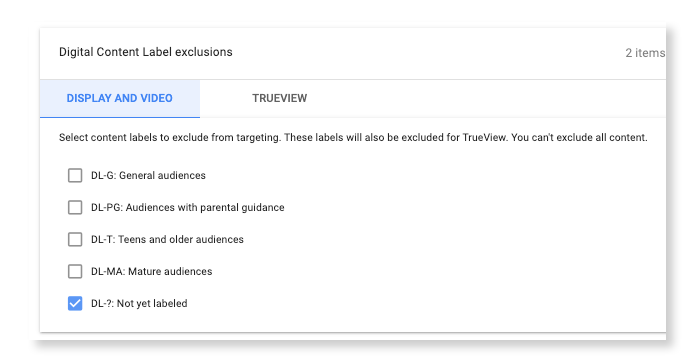Uncheck the DL-?: Not yet labeled checkbox
The image size is (695, 362).
tap(75, 304)
